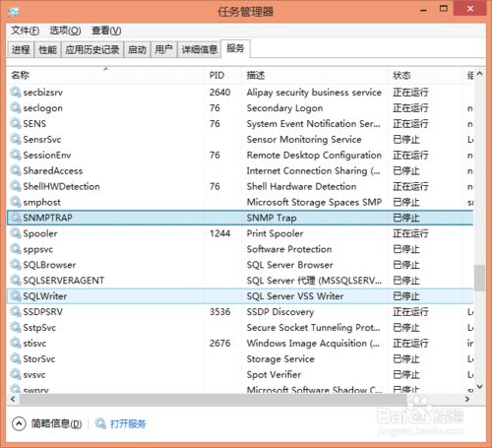This screenshot has width=492, height=448.
Task: Select the StorSvc service icon
Action: [15, 358]
